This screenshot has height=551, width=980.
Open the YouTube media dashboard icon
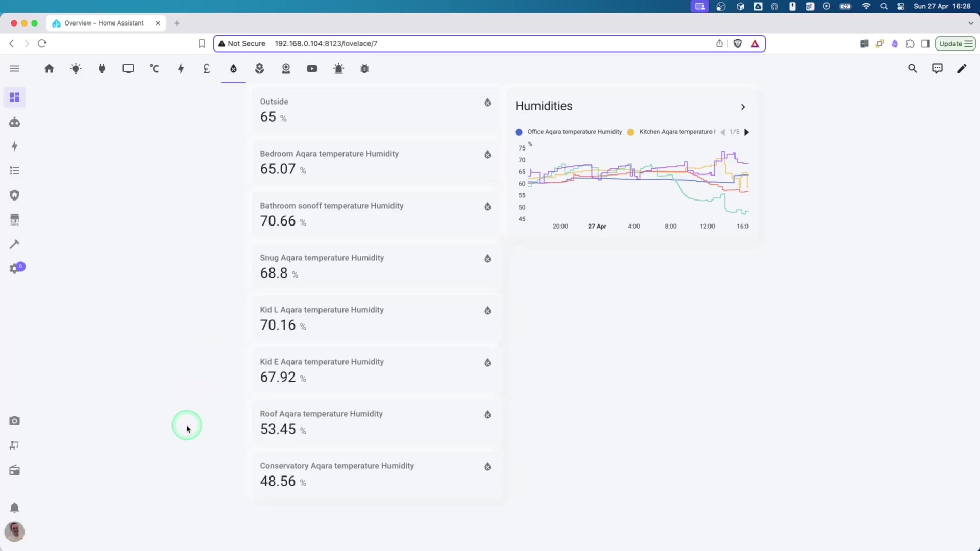[x=312, y=68]
